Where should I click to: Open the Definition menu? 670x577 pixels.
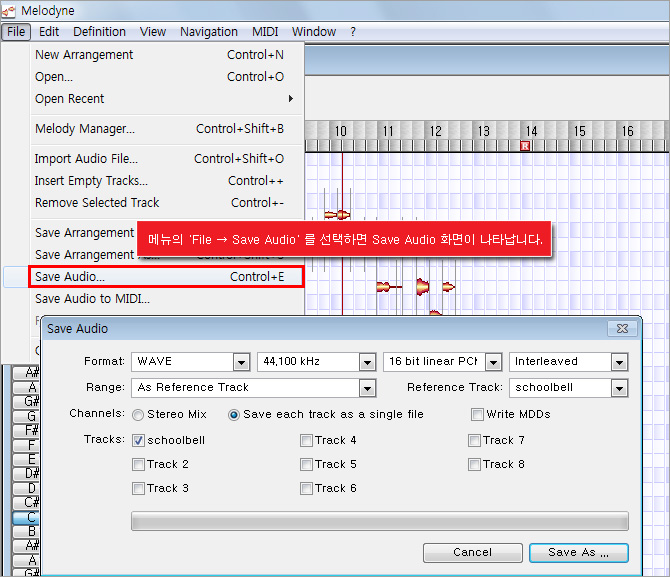[x=99, y=32]
